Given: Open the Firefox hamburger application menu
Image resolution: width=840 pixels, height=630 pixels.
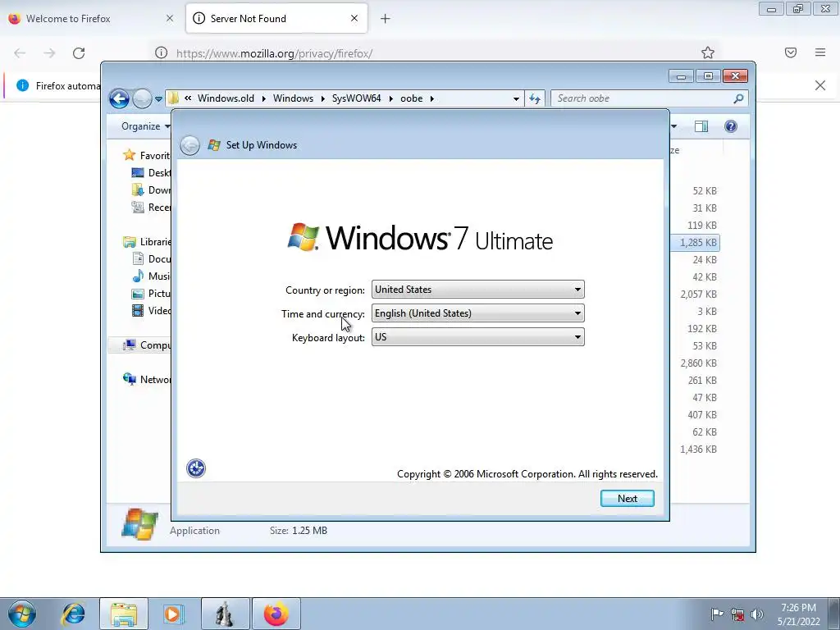Looking at the screenshot, I should pos(820,52).
